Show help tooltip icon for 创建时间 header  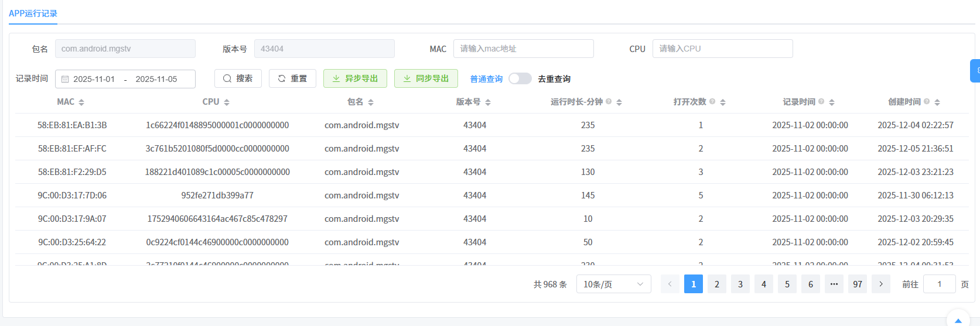point(927,102)
